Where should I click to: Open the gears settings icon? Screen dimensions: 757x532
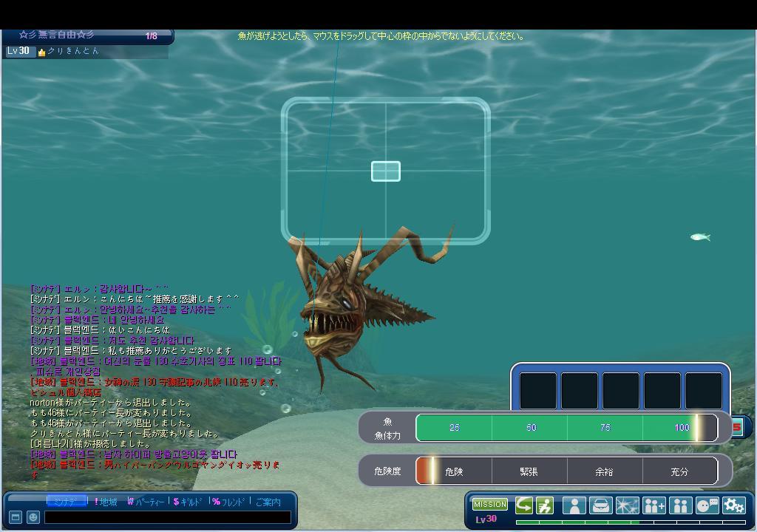734,505
